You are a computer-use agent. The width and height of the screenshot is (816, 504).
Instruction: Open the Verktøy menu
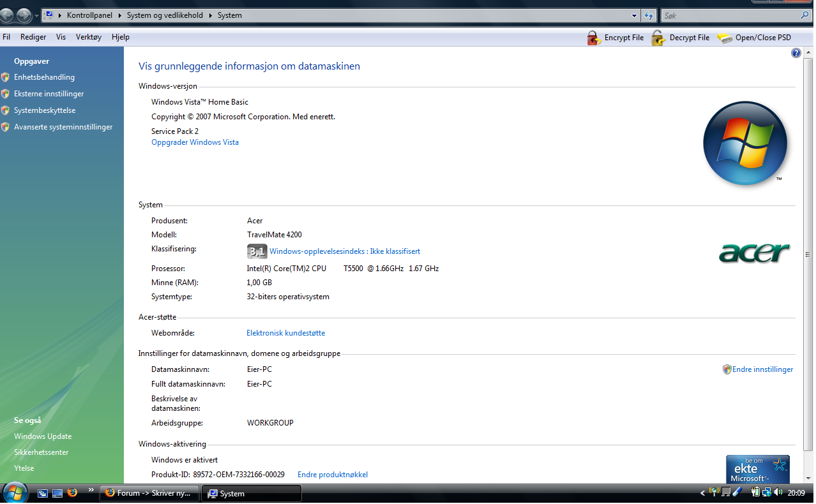[89, 38]
